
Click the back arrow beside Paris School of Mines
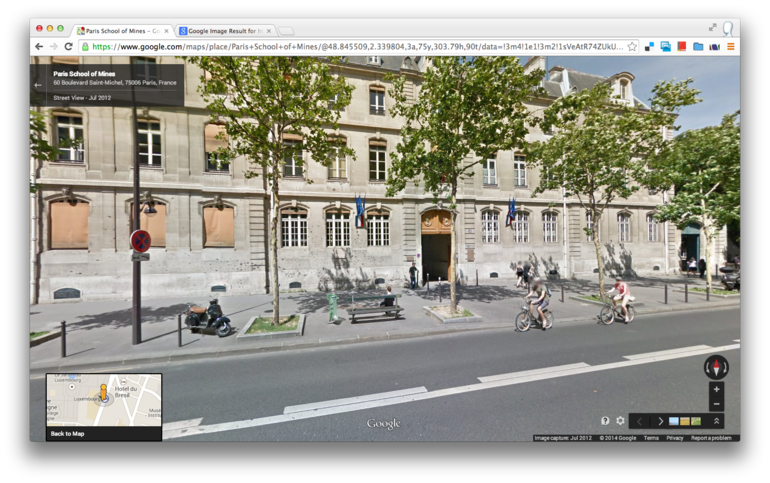(39, 85)
